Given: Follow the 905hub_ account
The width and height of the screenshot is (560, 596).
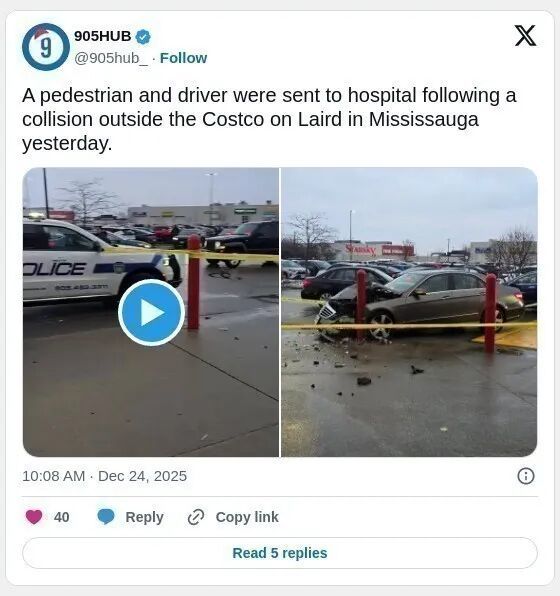Looking at the screenshot, I should [183, 58].
